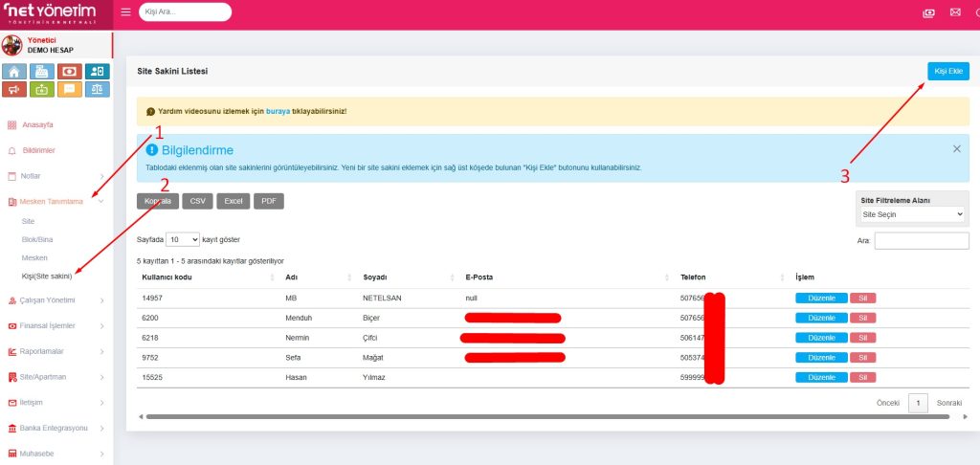Open the records-per-page dropdown showing 10
Image resolution: width=980 pixels, height=465 pixels.
point(183,239)
